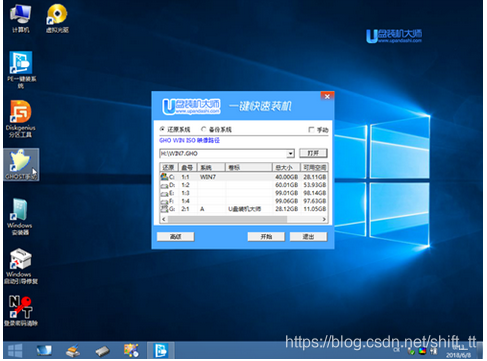Select the F: 1:4 partition row
This screenshot has height=361, width=487.
pyautogui.click(x=244, y=201)
